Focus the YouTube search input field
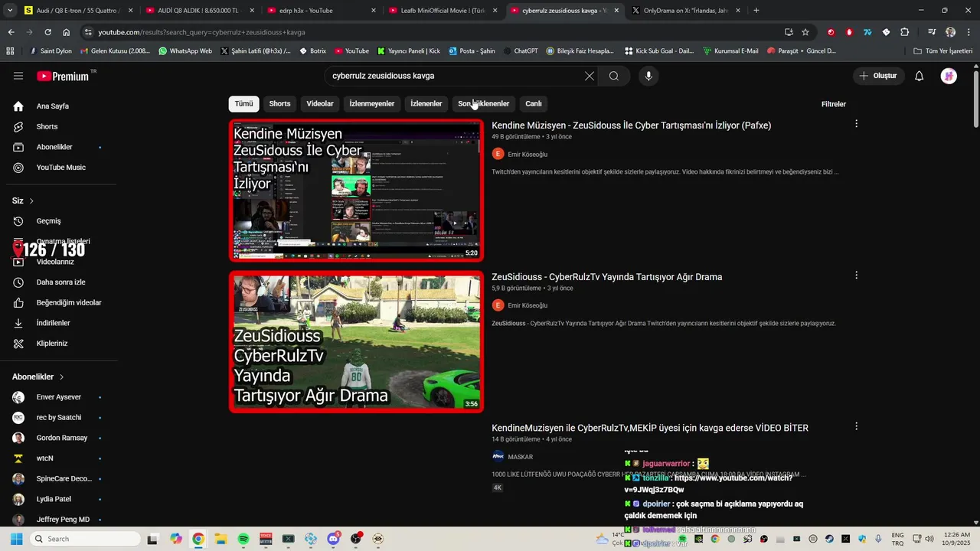This screenshot has height=551, width=980. (x=454, y=76)
